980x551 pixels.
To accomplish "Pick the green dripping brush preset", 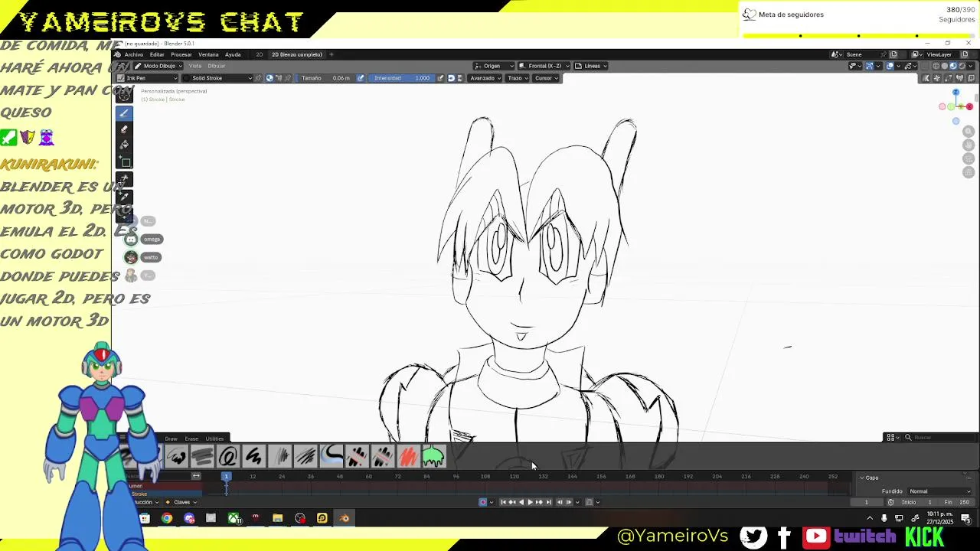I will click(433, 457).
